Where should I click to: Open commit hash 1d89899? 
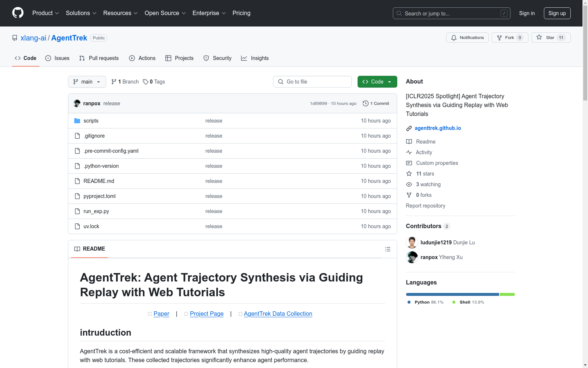click(318, 103)
